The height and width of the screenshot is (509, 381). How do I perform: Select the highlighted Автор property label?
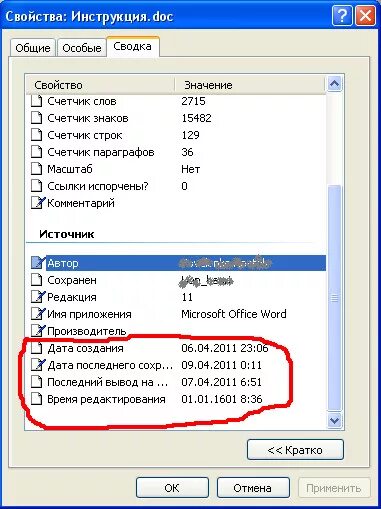click(63, 263)
